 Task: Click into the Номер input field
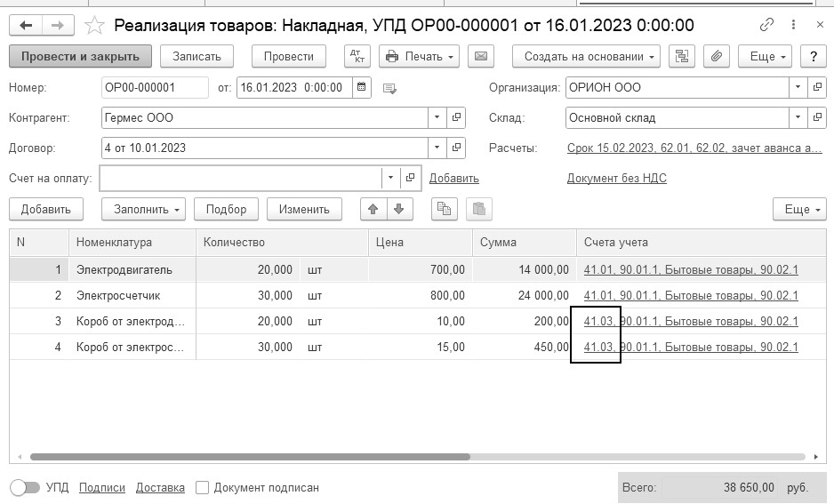pyautogui.click(x=155, y=87)
